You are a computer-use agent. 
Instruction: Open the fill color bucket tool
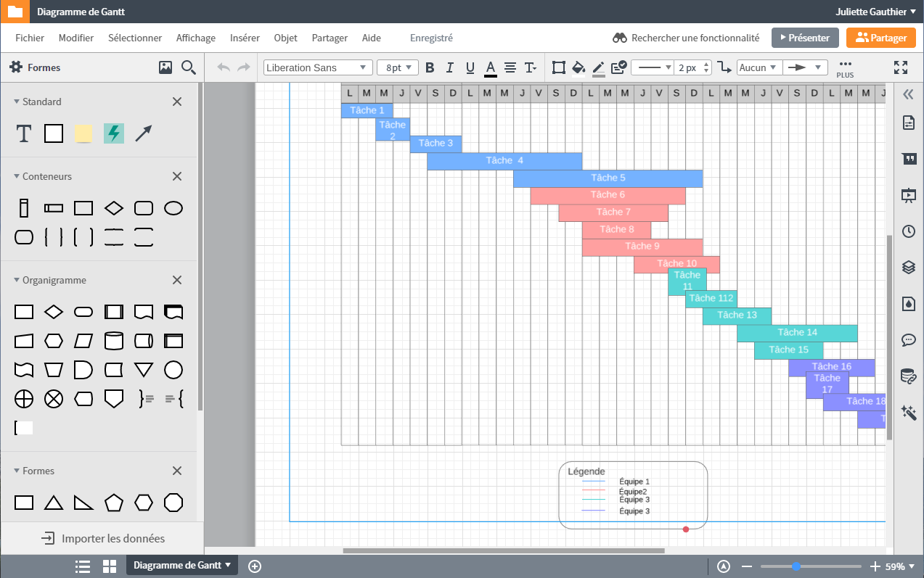[x=578, y=67]
